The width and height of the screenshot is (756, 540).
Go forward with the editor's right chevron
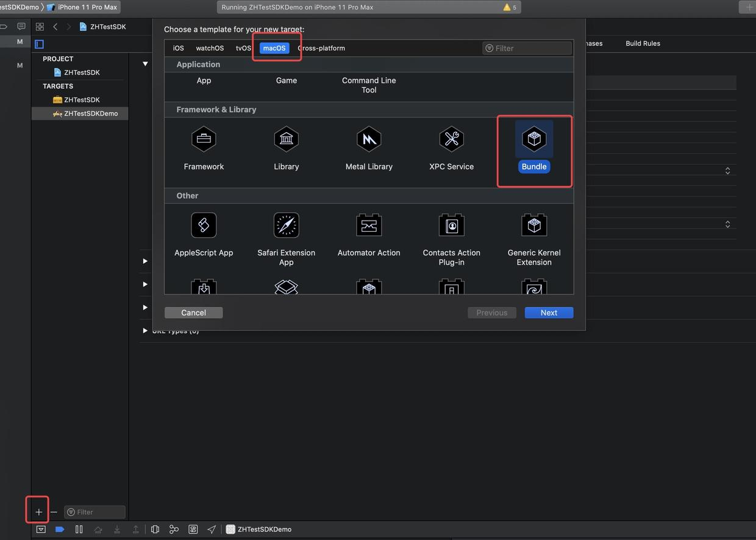point(68,27)
